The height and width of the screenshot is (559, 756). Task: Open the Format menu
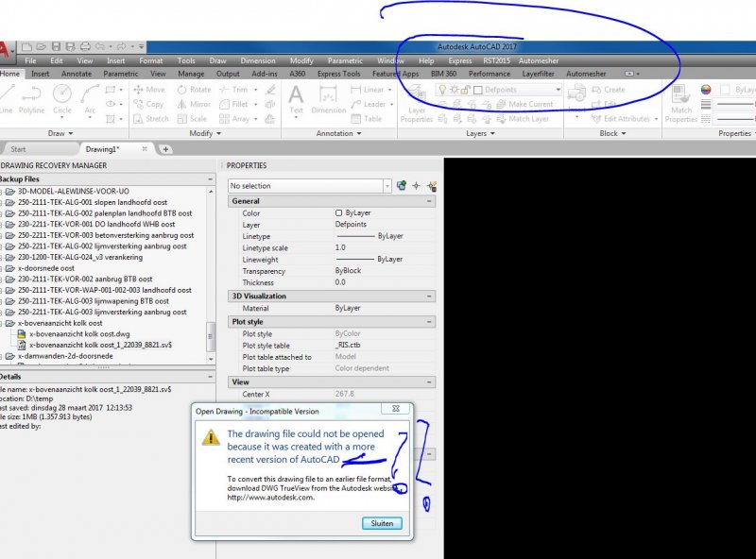[150, 60]
